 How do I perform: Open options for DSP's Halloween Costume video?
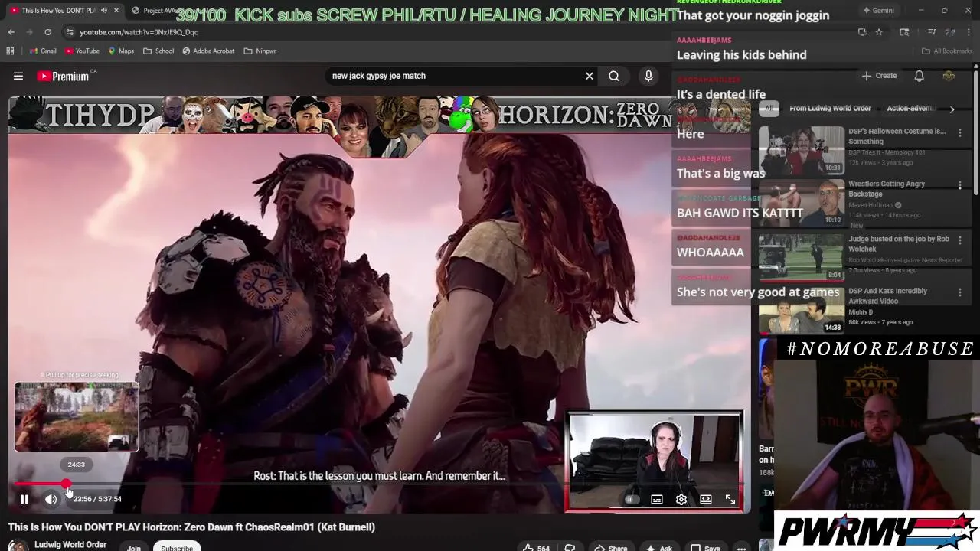(x=960, y=133)
